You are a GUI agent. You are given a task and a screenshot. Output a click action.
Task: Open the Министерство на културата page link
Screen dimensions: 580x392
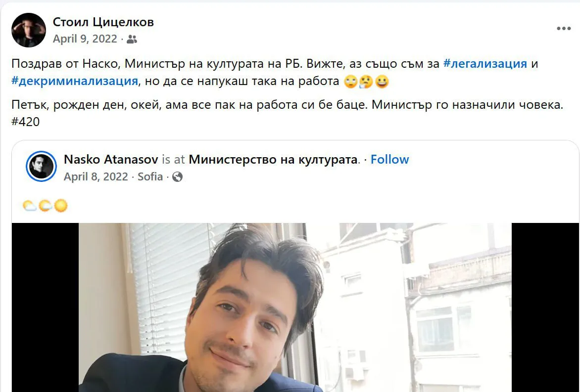(273, 159)
